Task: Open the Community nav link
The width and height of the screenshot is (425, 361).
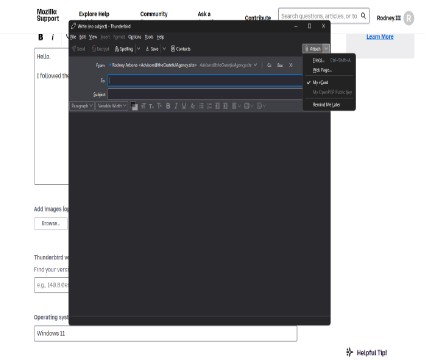Action: pos(154,14)
